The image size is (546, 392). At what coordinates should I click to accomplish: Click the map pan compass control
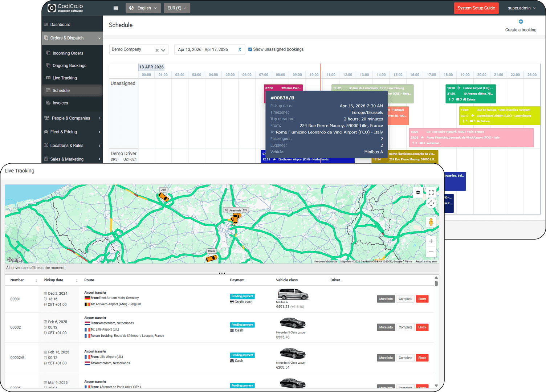point(431,203)
